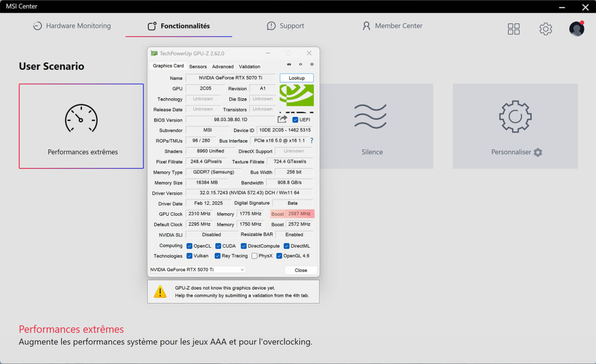Screen dimensions: 596x364
Task: Toggle the Vulkan checkbox
Action: [x=189, y=256]
